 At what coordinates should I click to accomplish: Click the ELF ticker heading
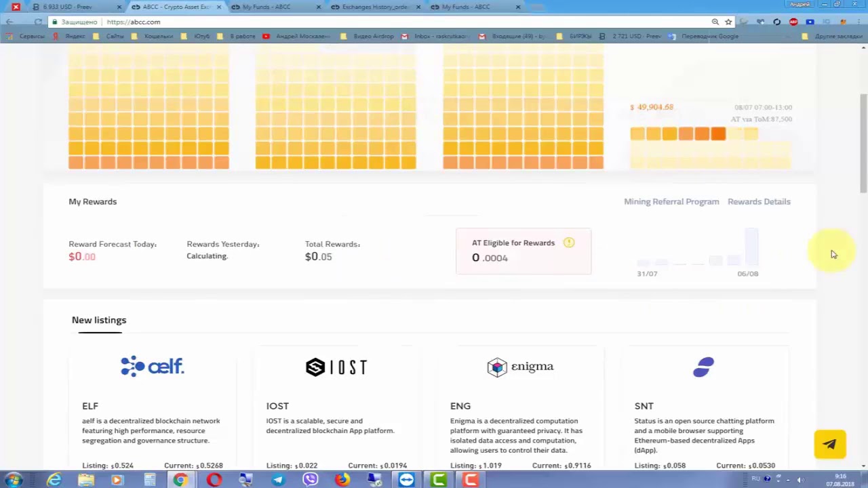click(90, 406)
